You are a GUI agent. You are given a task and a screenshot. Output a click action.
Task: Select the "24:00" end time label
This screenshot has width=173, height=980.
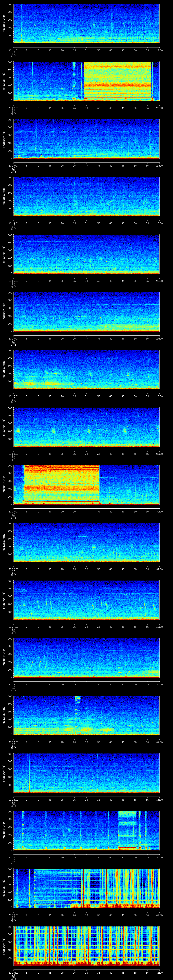[x=159, y=166]
